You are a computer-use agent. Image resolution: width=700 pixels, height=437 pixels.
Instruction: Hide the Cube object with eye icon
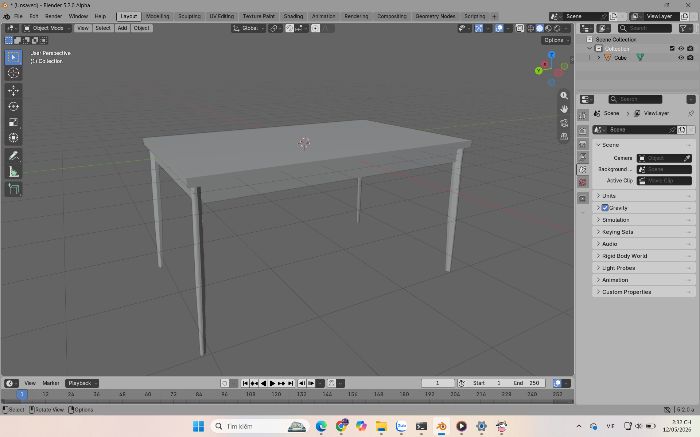coord(681,58)
